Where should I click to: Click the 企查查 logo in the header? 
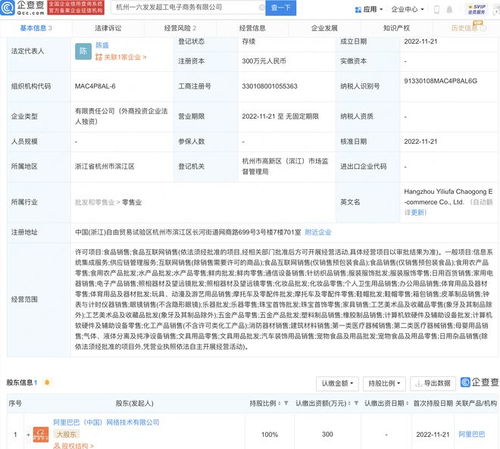(23, 7)
